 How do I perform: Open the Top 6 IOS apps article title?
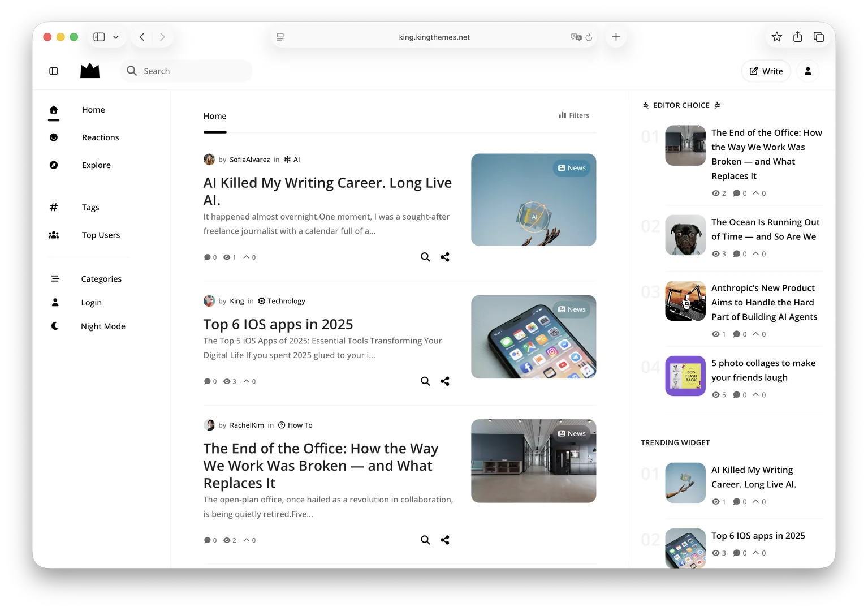click(x=278, y=324)
